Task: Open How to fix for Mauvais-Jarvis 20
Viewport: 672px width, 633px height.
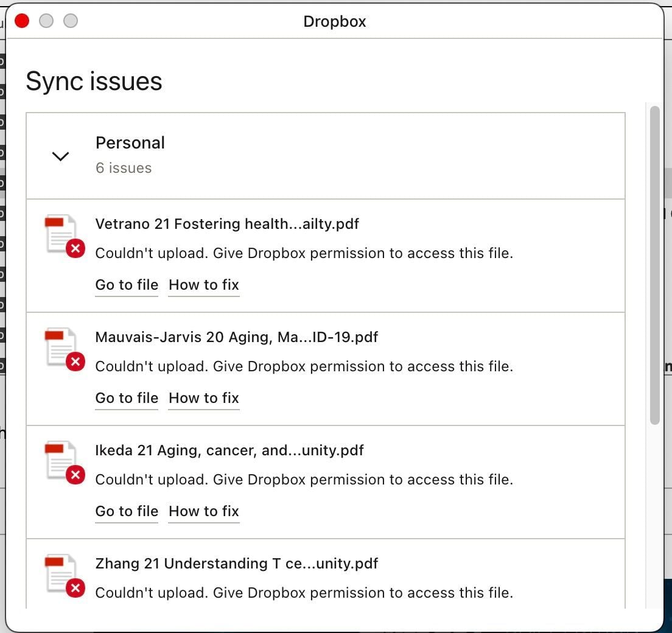Action: click(204, 398)
